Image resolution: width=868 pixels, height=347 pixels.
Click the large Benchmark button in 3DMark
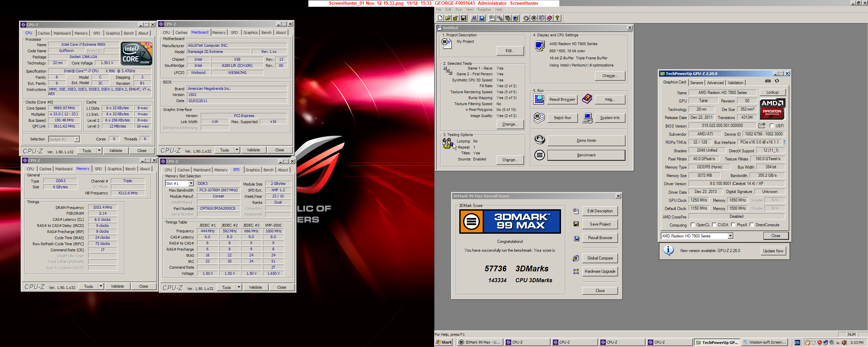click(x=586, y=155)
